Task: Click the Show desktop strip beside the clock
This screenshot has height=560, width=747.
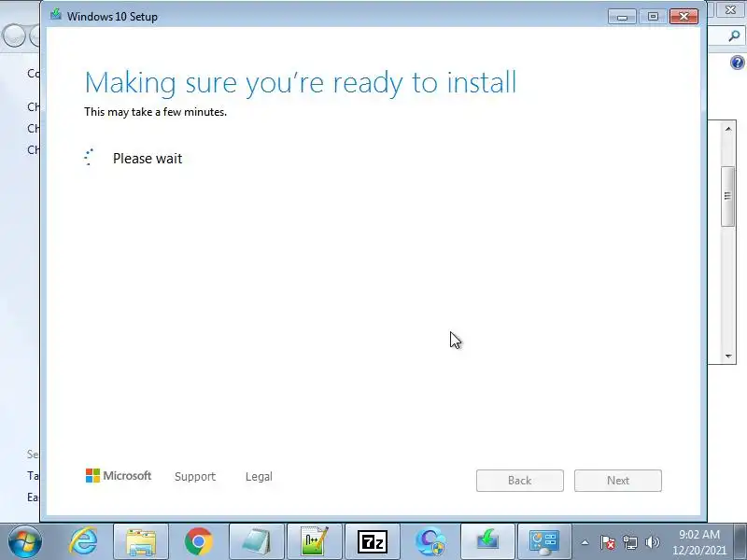Action: click(x=740, y=542)
